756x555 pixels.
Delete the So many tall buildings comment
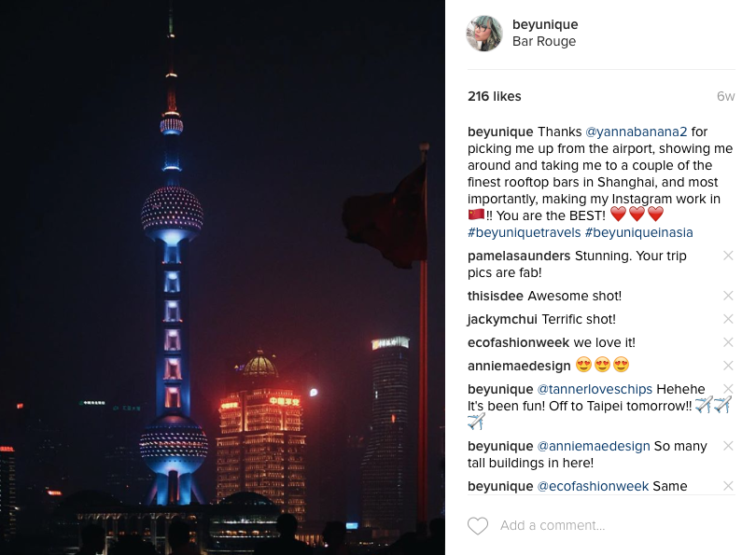coord(728,446)
